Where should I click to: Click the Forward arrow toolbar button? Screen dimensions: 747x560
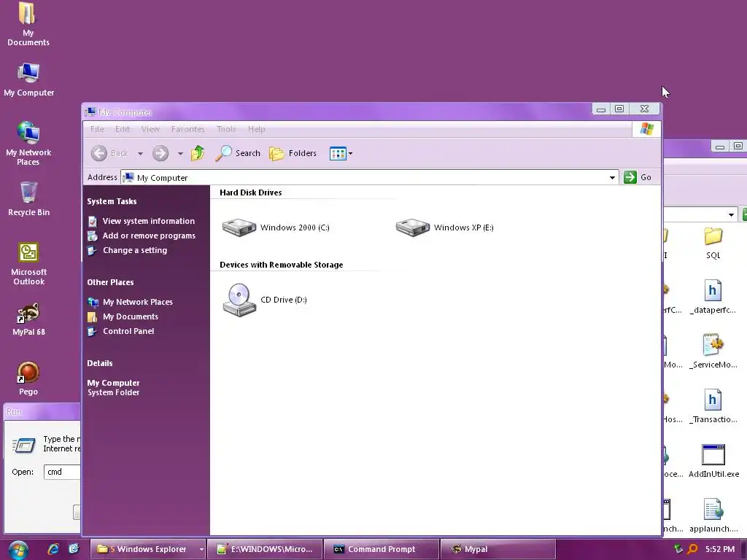pos(160,153)
